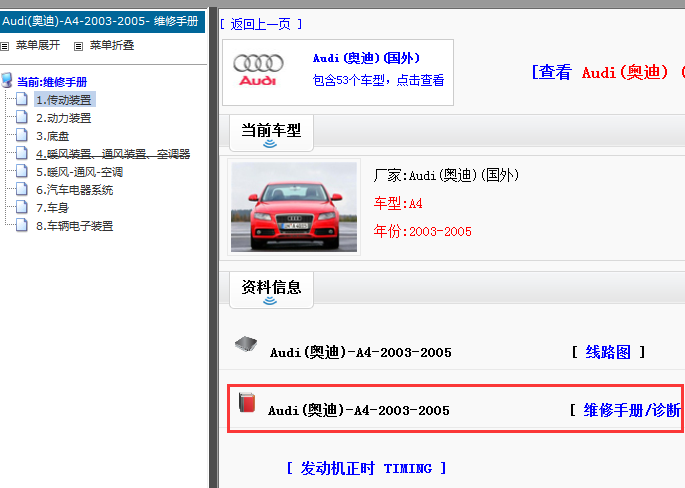Click Audi(奥迪)-A4-2003-2005 text in 维修手册 row

coord(359,410)
